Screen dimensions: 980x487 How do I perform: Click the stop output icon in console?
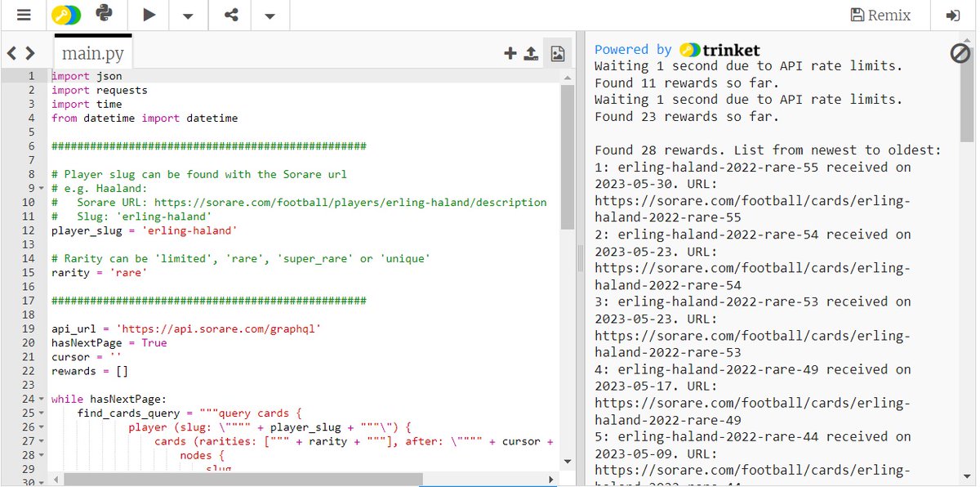pyautogui.click(x=960, y=53)
